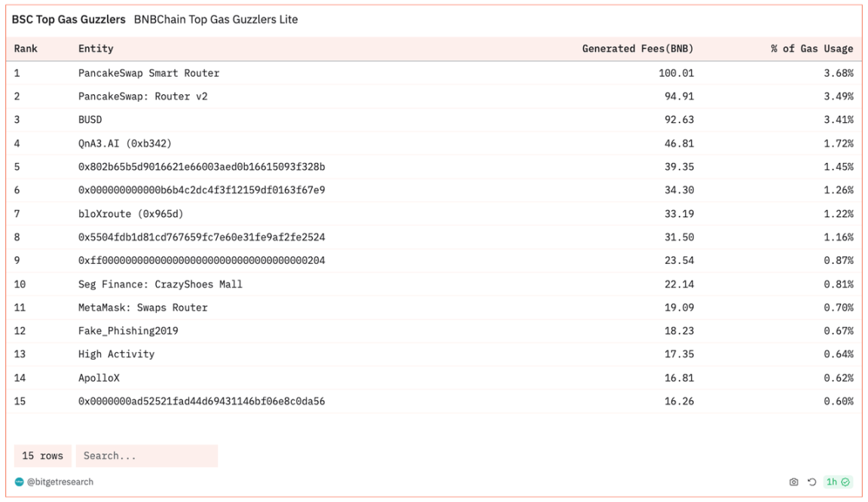
Task: Click the bloXroute (0x965d) entity cell
Action: pos(130,213)
